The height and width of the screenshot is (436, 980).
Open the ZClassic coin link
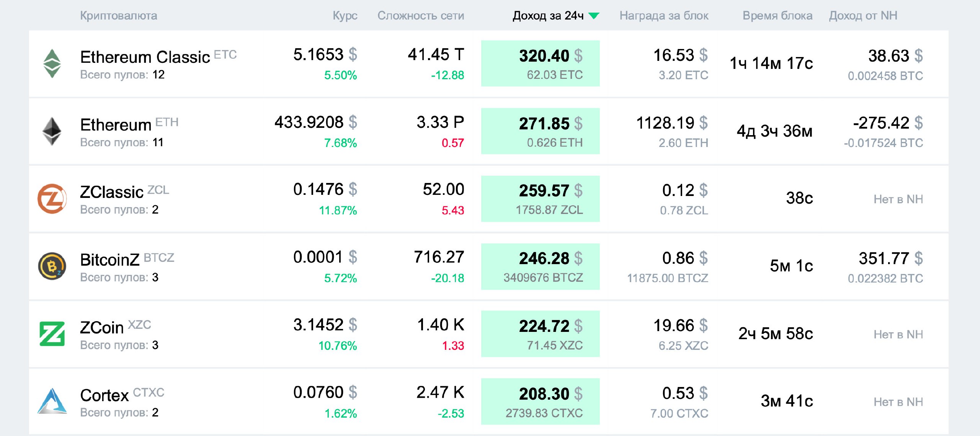(x=111, y=192)
